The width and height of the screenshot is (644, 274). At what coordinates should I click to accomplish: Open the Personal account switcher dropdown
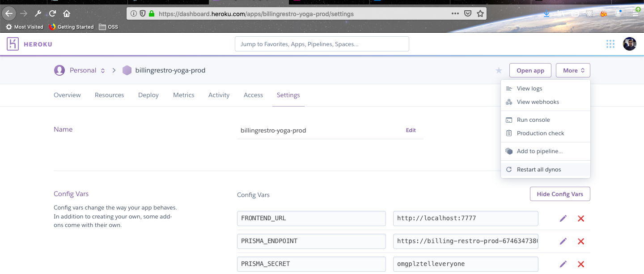click(79, 70)
